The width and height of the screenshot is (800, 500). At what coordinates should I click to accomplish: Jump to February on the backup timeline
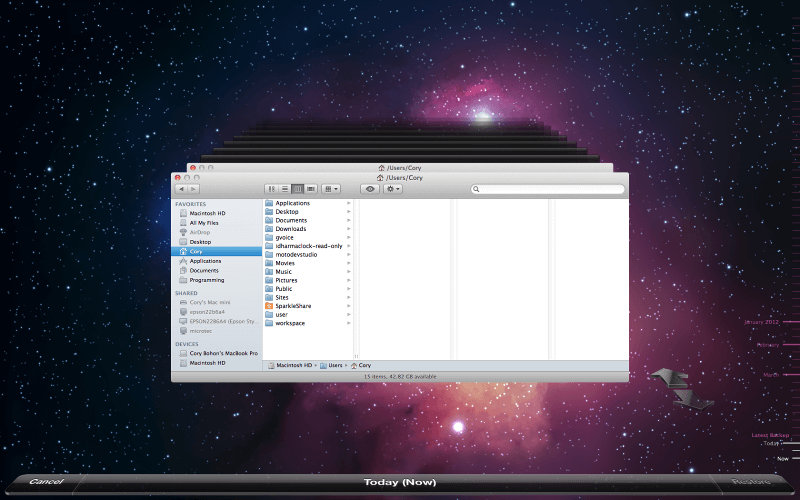tap(768, 345)
